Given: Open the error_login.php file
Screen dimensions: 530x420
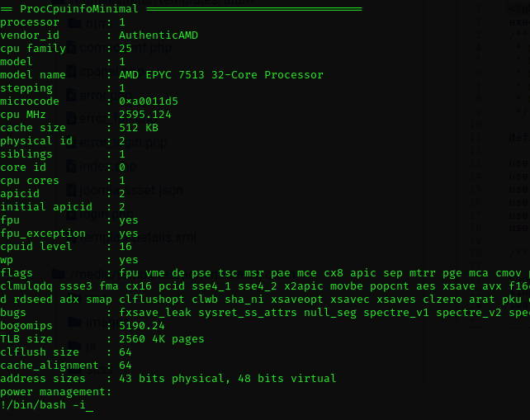Looking at the screenshot, I should (x=123, y=143).
